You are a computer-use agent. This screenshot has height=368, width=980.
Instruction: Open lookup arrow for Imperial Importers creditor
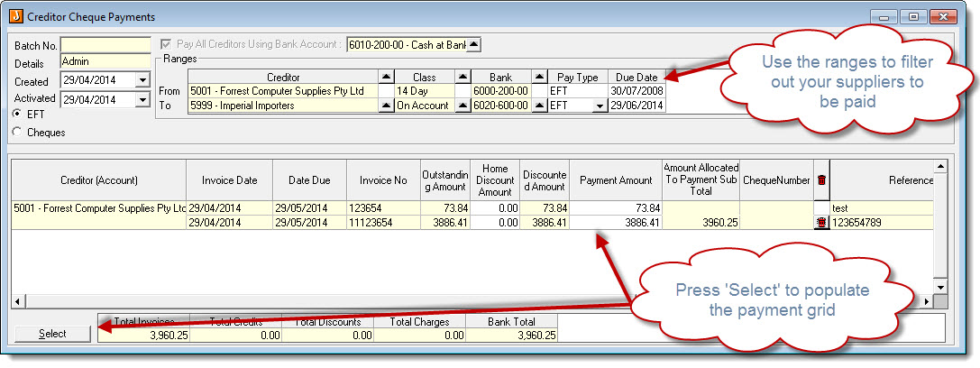pos(387,106)
